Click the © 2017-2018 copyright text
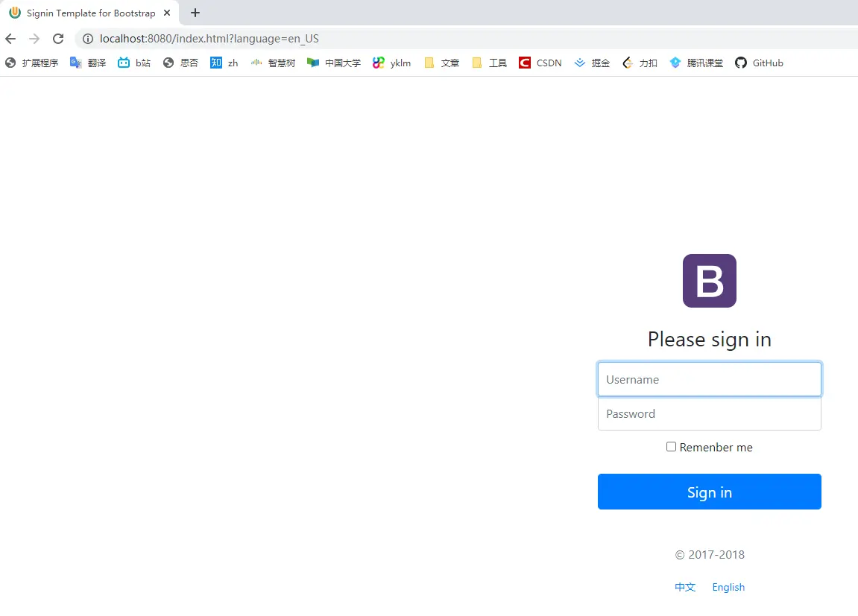 pos(709,555)
